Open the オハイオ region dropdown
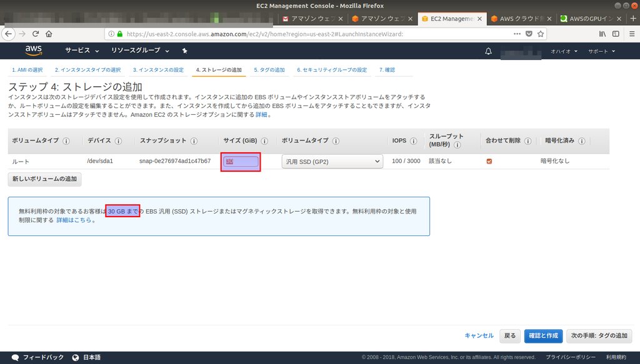Viewport: 640px width, 364px height. (x=564, y=51)
